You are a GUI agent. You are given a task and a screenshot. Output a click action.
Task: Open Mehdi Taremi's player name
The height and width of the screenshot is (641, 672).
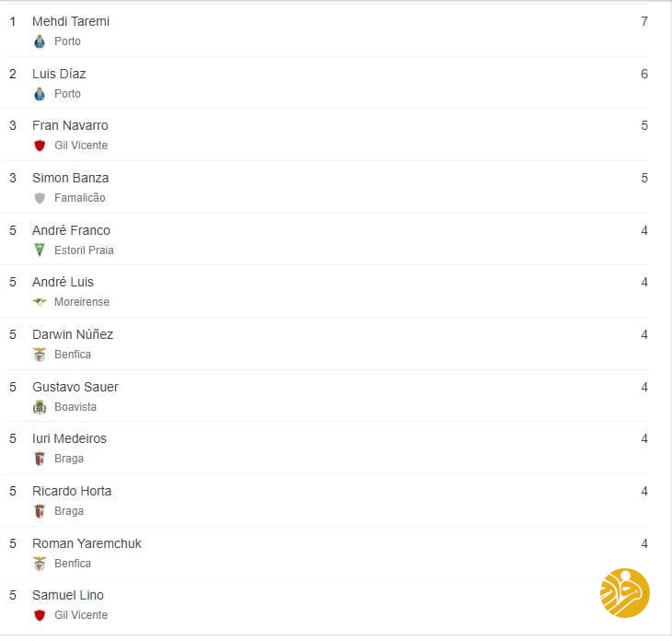(x=71, y=21)
